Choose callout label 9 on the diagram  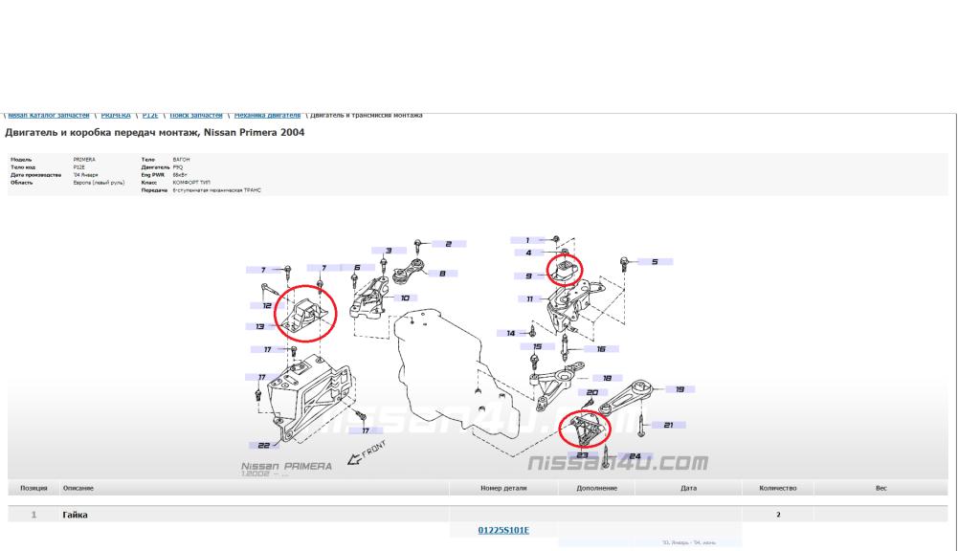click(x=528, y=275)
